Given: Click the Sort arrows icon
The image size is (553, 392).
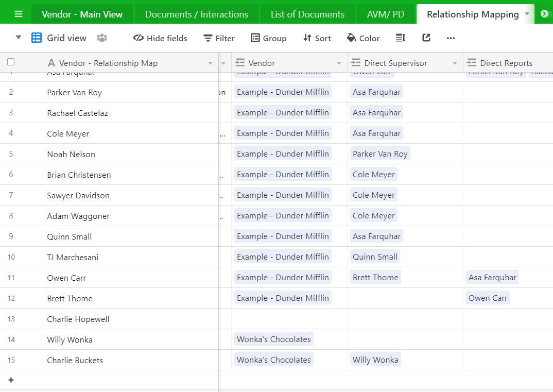Looking at the screenshot, I should (307, 38).
